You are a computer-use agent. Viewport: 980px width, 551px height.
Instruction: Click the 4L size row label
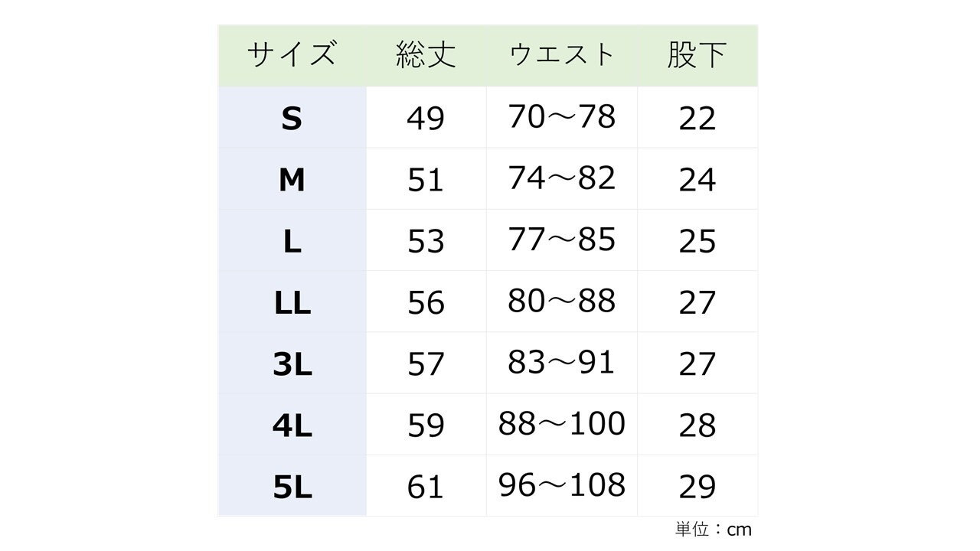pyautogui.click(x=292, y=425)
